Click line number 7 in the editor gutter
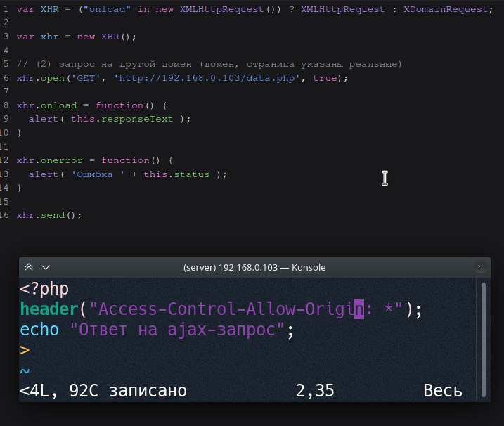 (6, 91)
